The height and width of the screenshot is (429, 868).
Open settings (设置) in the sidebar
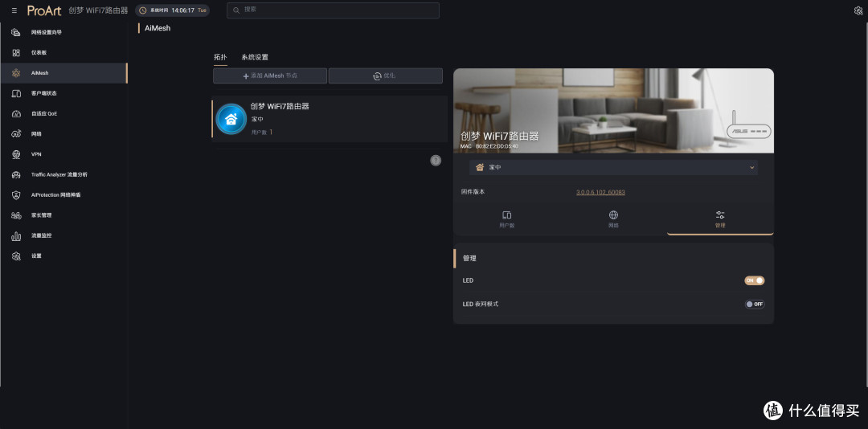63,255
